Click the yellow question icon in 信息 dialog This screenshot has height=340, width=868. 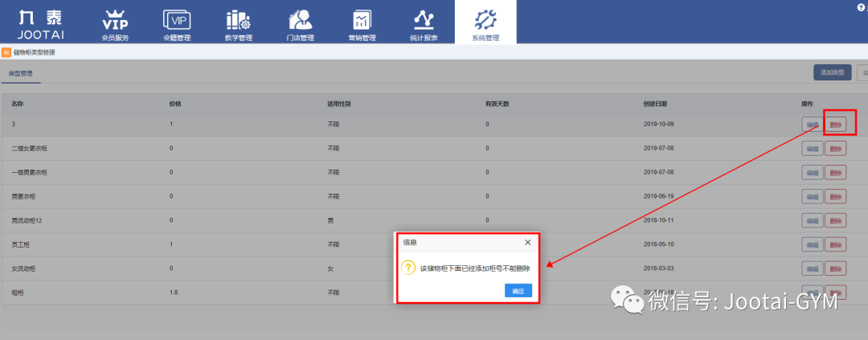coord(408,268)
